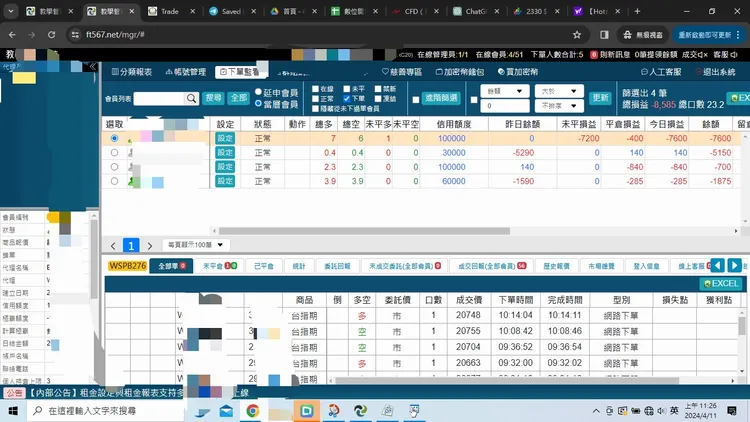Enable 隱藏從未下過單會員 checkbox
Screen dimensions: 750x422
coord(315,109)
